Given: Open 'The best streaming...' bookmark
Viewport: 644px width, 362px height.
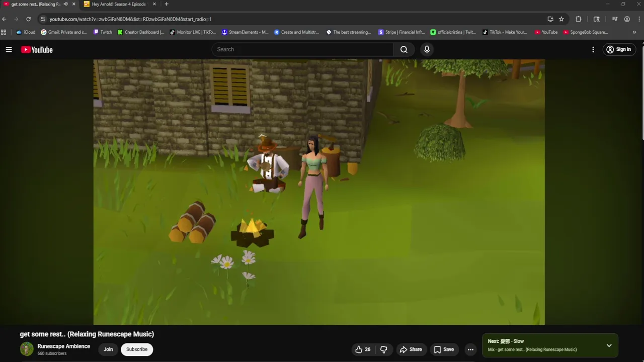Looking at the screenshot, I should coord(349,32).
